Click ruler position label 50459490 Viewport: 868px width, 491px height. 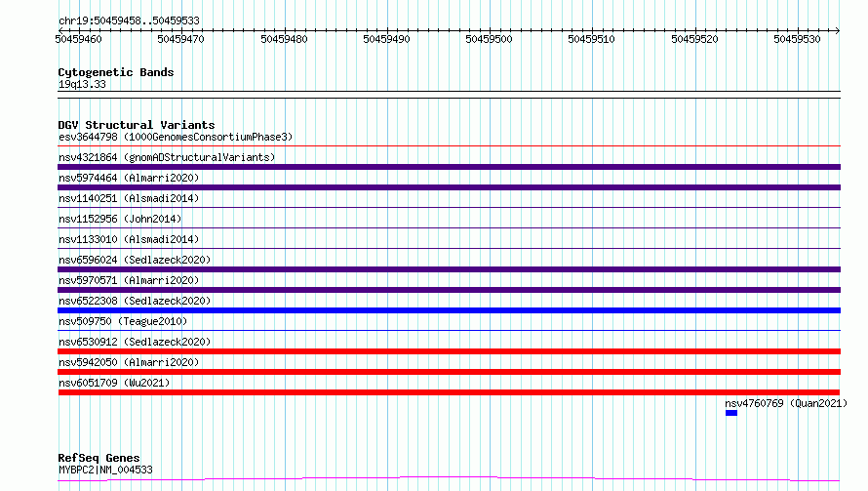386,39
